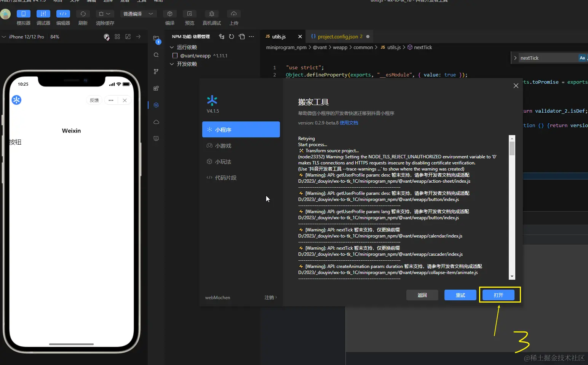The image size is (588, 365).
Task: Click the upload (上传) cloud icon
Action: pos(234,14)
